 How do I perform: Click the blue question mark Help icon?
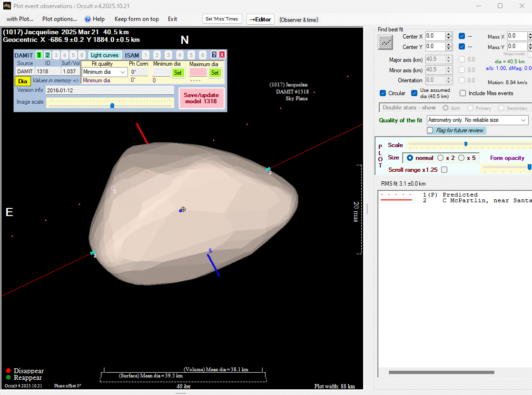[x=88, y=19]
